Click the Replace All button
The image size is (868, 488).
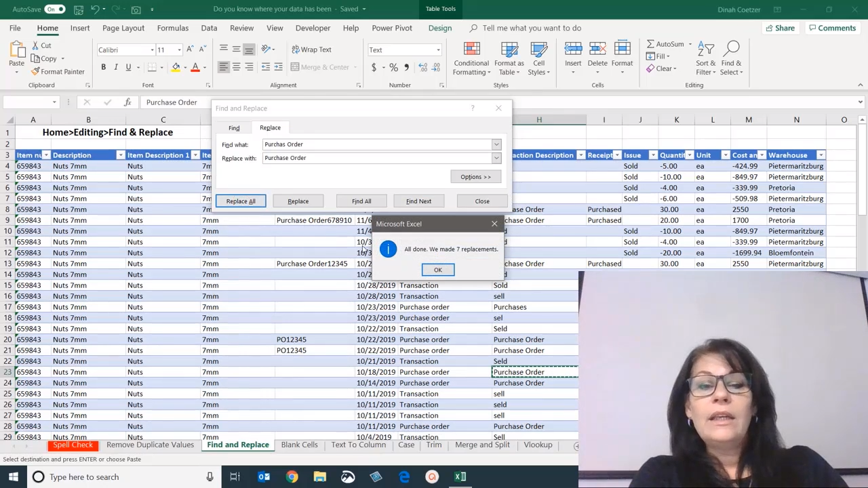[x=241, y=201]
